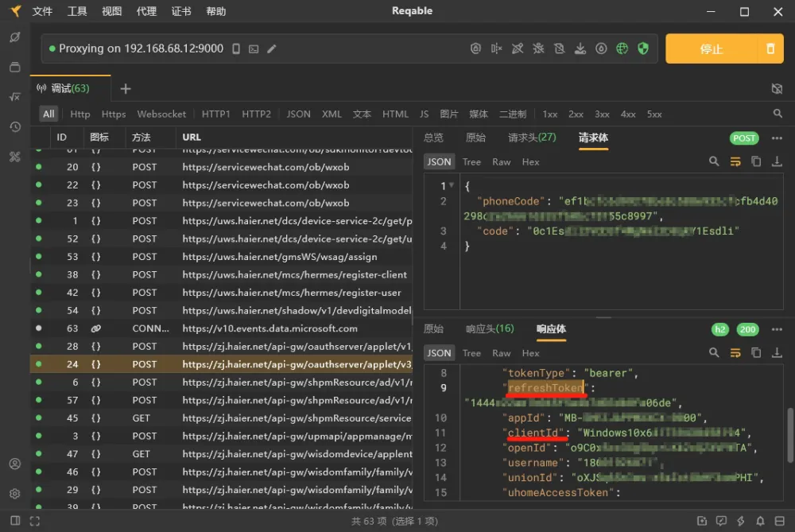Click the trash clear icon on stop button
The width and height of the screenshot is (795, 532).
click(x=770, y=49)
